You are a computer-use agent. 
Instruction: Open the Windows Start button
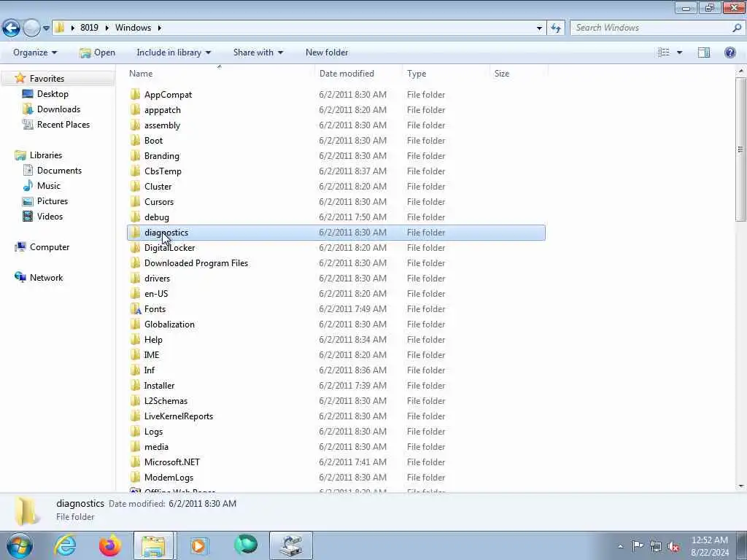coord(20,545)
